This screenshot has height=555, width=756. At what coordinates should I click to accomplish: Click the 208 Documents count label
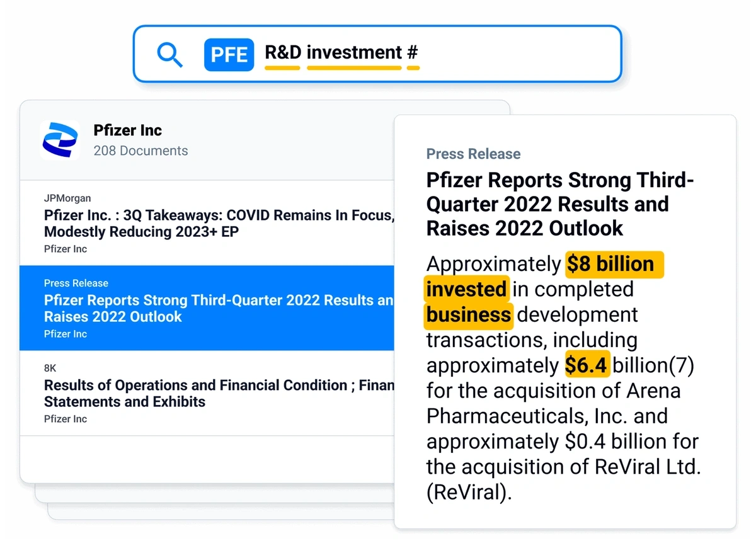point(140,151)
